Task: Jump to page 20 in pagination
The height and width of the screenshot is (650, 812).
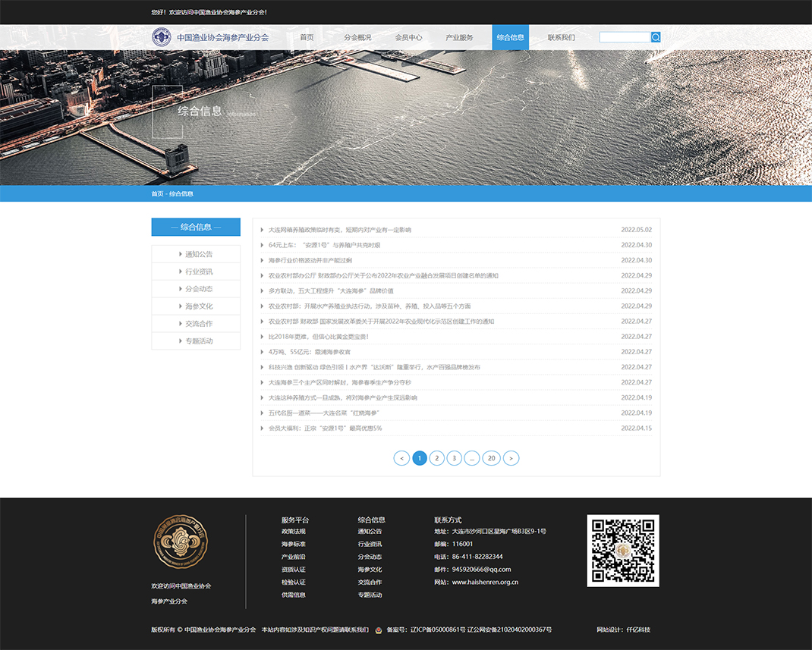Action: click(492, 458)
